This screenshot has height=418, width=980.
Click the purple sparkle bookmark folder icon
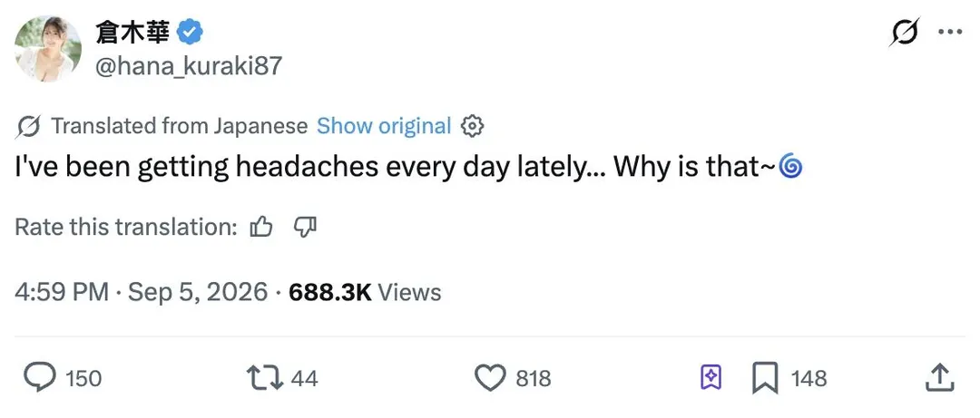(711, 378)
